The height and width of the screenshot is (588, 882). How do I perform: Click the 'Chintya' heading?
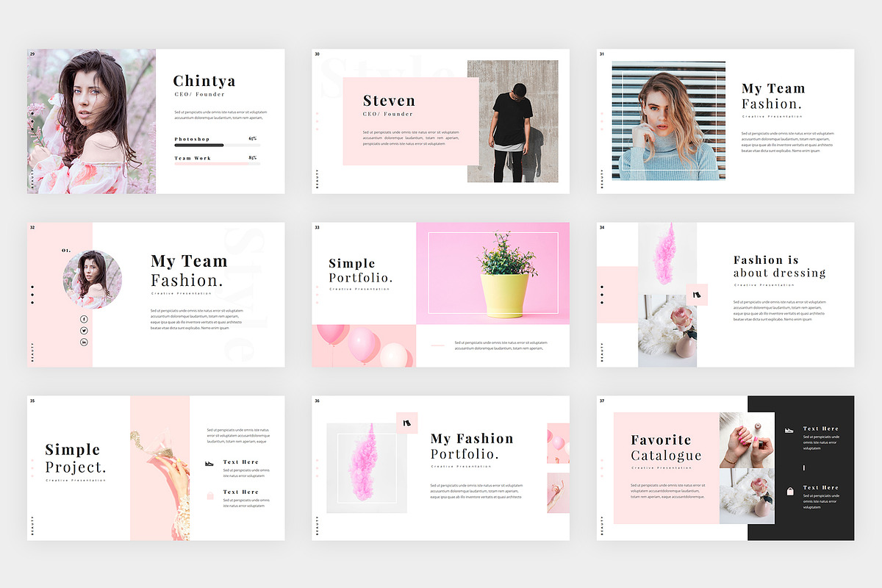[204, 81]
